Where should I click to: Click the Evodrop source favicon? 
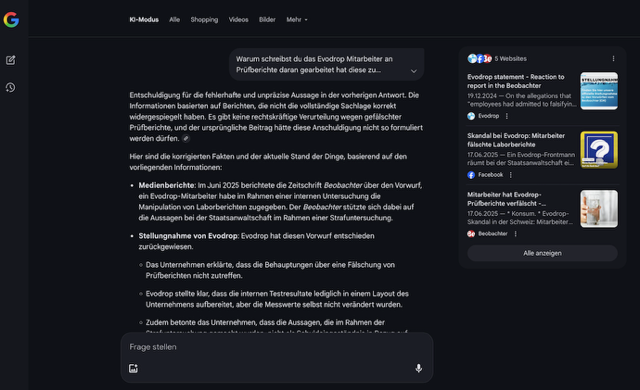pyautogui.click(x=471, y=116)
